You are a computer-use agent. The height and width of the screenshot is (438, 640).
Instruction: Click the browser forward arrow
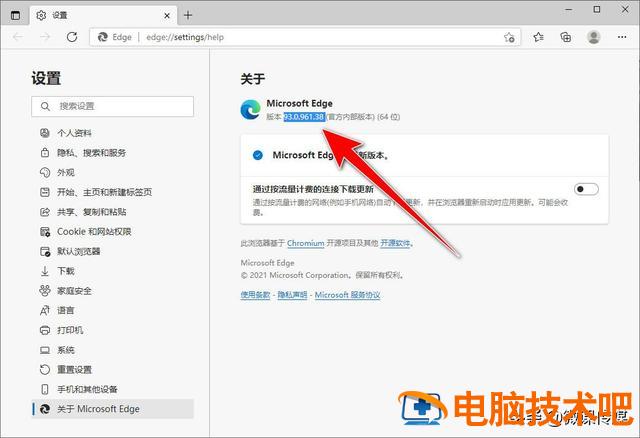[x=45, y=37]
